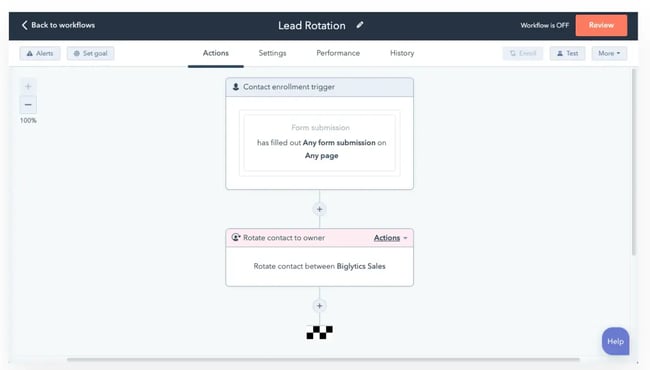Open the Performance tab
The image size is (650, 370).
click(x=338, y=53)
